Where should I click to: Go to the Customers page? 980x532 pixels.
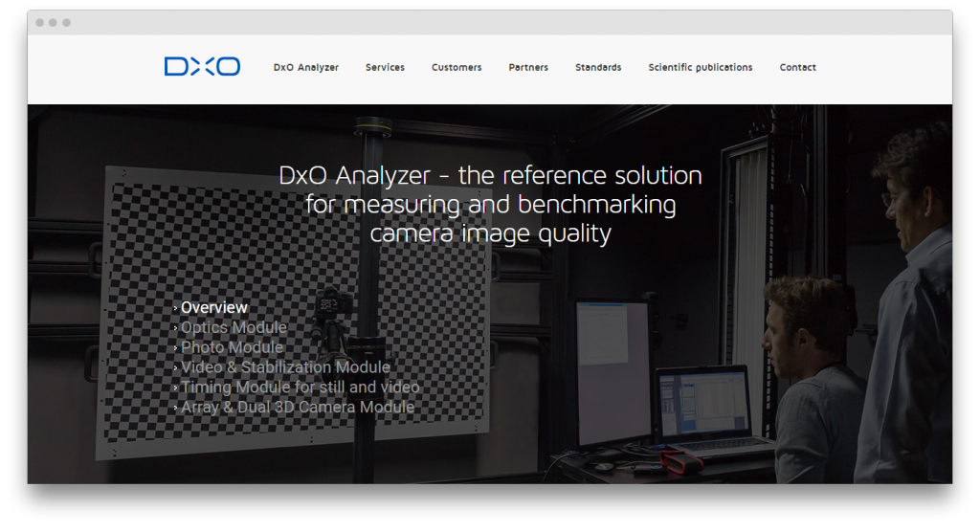457,68
